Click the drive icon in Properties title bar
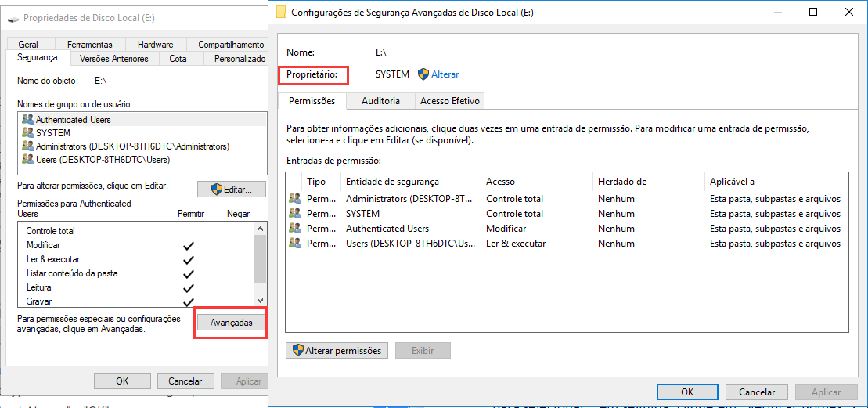Viewport: 868px width, 408px height. 13,18
